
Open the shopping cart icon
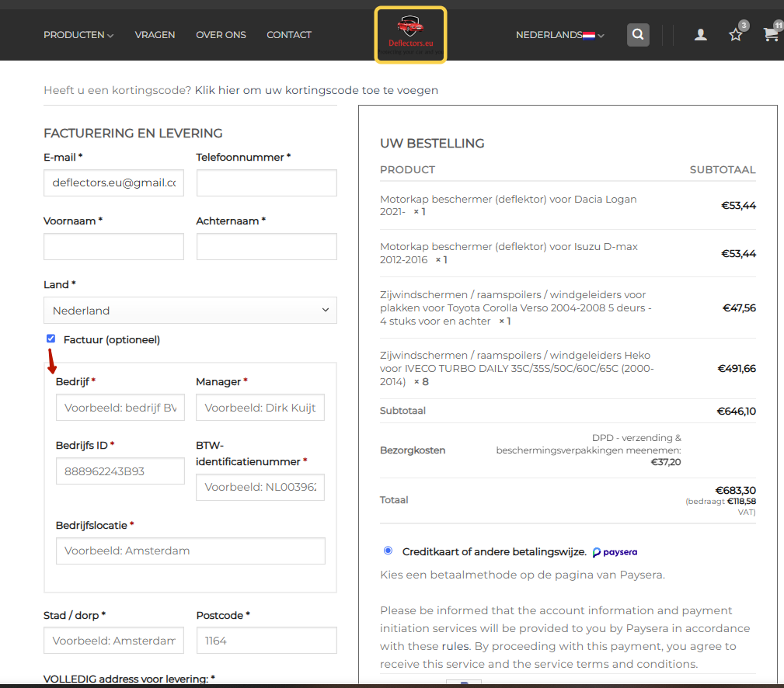771,34
